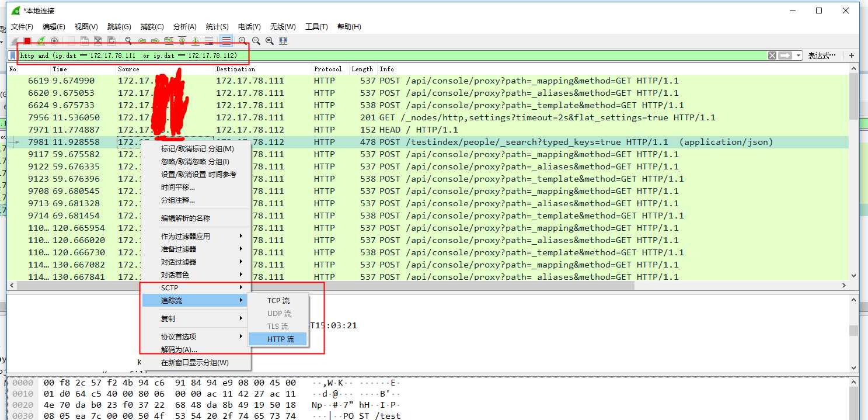Open the 工具(T) menu
This screenshot has height=420, width=868.
[x=316, y=27]
